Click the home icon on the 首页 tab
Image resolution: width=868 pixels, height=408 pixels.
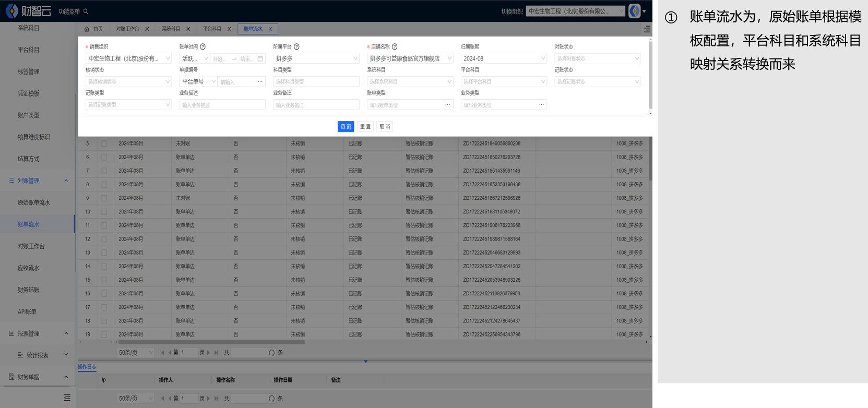coord(87,29)
